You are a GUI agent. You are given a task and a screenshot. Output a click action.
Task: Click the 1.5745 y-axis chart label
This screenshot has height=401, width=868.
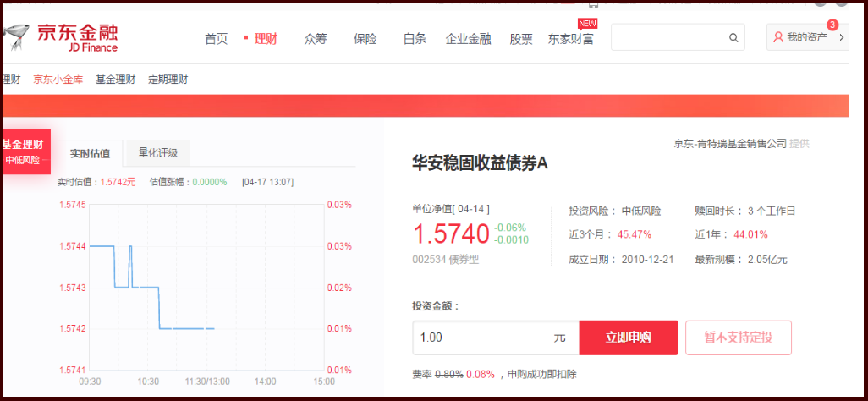(73, 205)
